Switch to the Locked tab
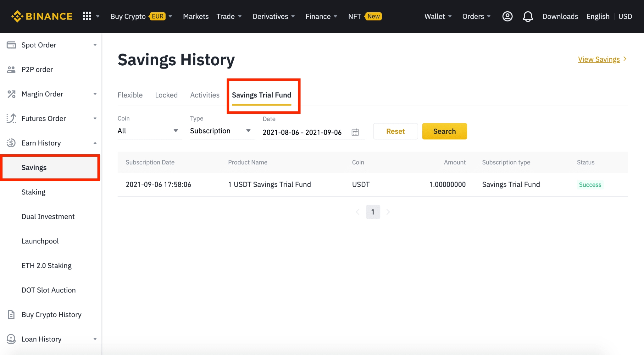Screen dimensions: 644x355 pyautogui.click(x=166, y=95)
